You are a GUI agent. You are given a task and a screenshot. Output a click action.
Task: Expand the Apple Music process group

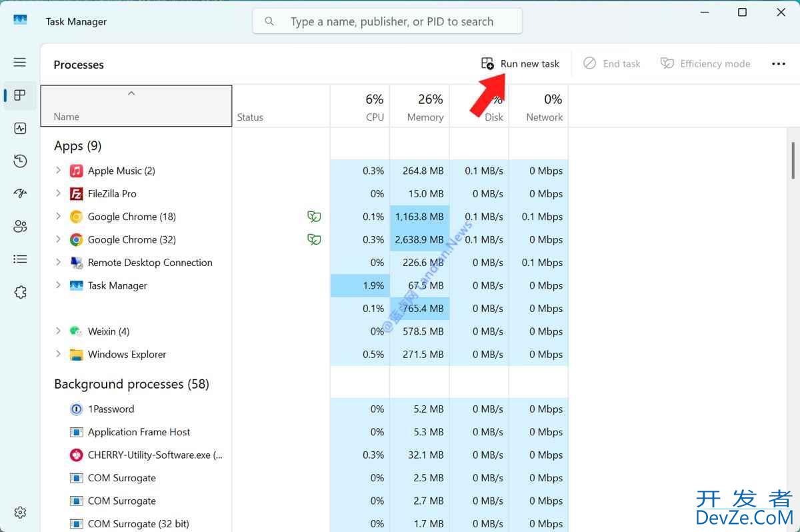click(58, 171)
